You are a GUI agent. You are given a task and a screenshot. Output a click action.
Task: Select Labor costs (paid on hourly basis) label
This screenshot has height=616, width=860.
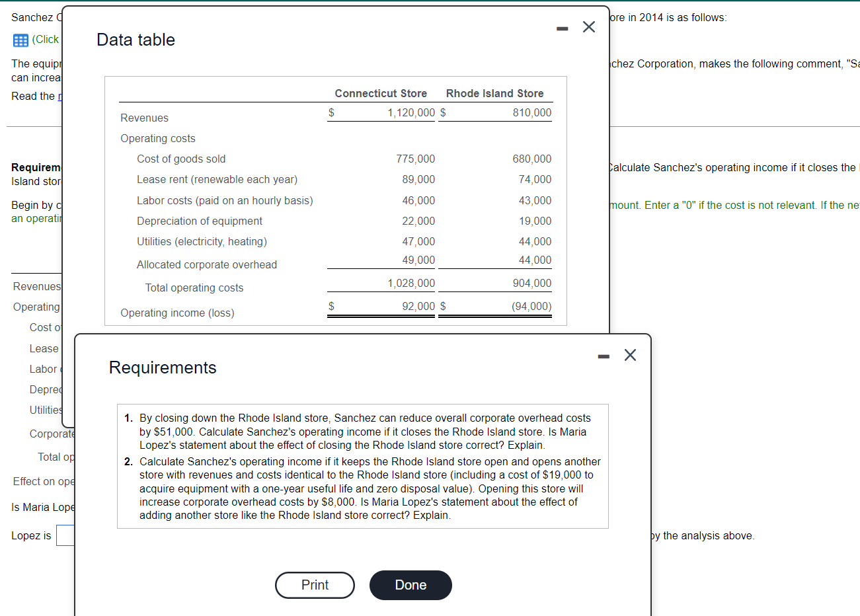(x=225, y=200)
